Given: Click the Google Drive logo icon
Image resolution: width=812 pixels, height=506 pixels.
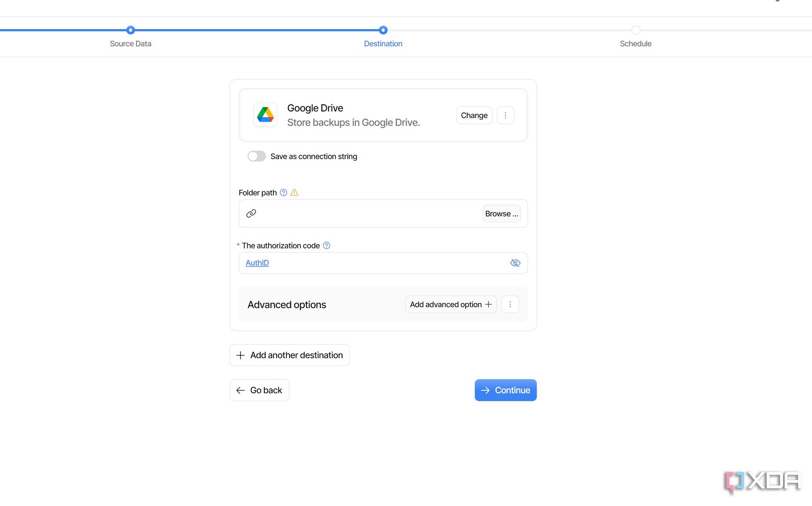Looking at the screenshot, I should point(265,115).
